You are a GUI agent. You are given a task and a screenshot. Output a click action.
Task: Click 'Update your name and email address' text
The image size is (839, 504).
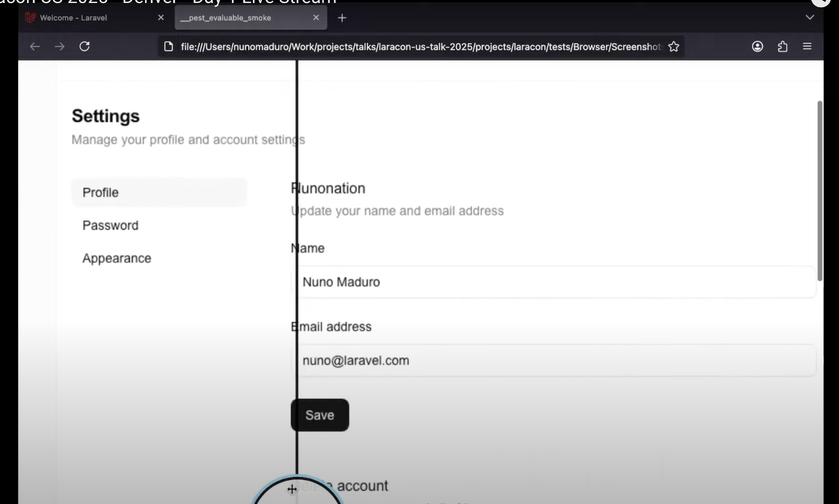point(397,211)
